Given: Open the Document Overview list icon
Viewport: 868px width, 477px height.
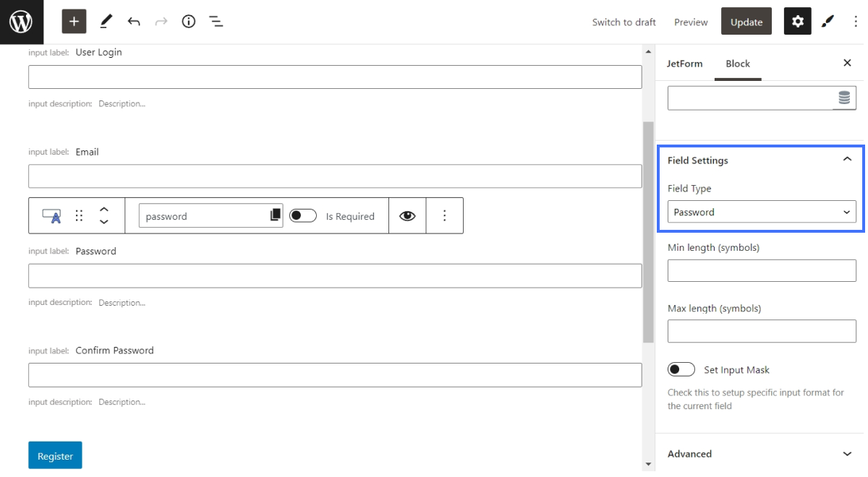Looking at the screenshot, I should (216, 21).
